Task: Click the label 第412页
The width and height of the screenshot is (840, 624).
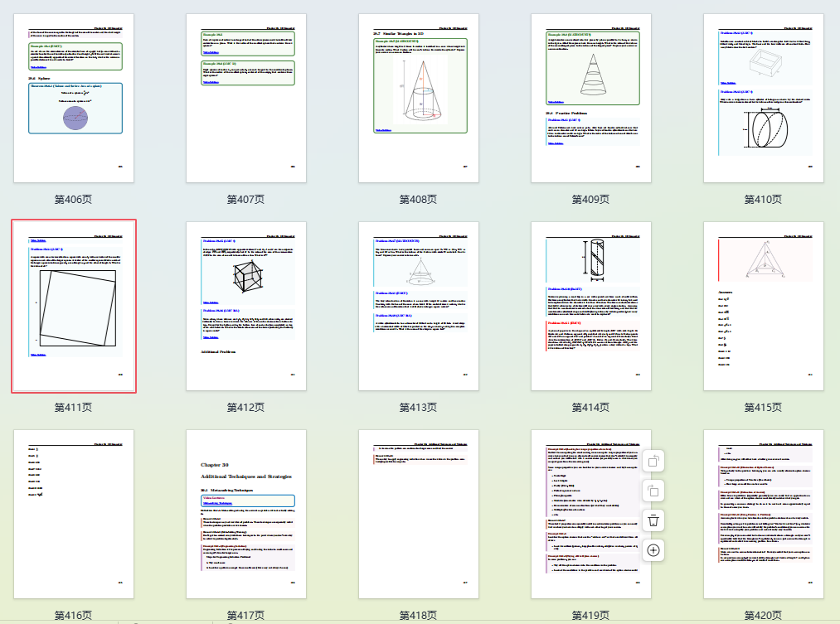Action: click(x=246, y=407)
